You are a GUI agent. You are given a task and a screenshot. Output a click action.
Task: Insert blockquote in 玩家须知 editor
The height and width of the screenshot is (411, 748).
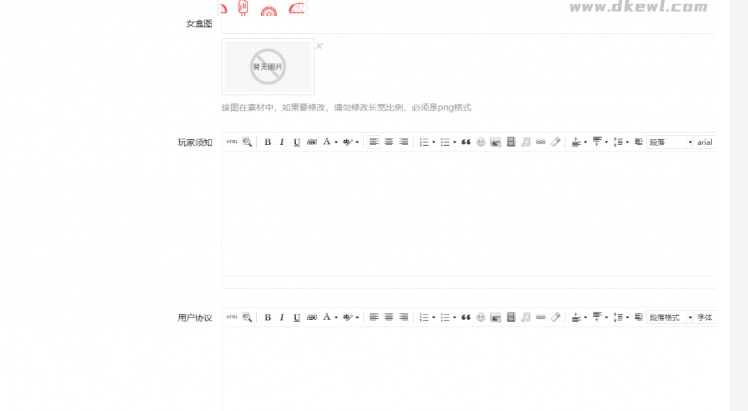[466, 142]
